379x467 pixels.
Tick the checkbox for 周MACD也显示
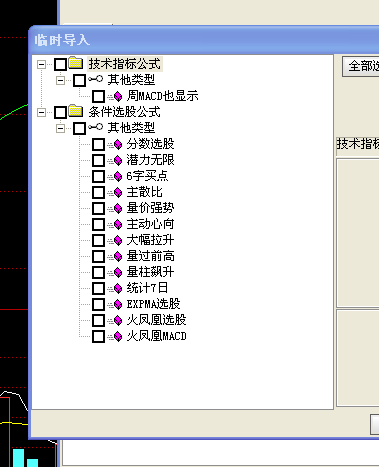point(98,96)
